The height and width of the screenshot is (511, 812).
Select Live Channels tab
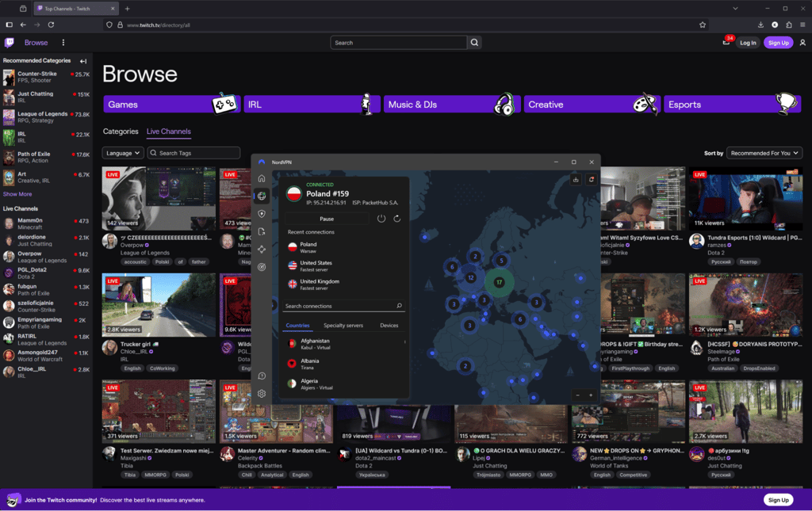tap(168, 132)
